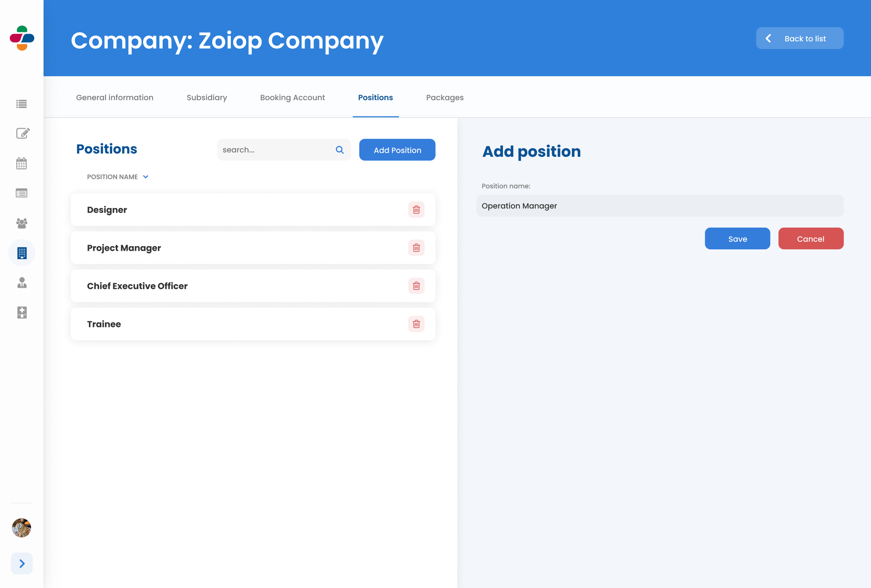Image resolution: width=871 pixels, height=588 pixels.
Task: Open the list view sidebar icon
Action: [x=22, y=104]
